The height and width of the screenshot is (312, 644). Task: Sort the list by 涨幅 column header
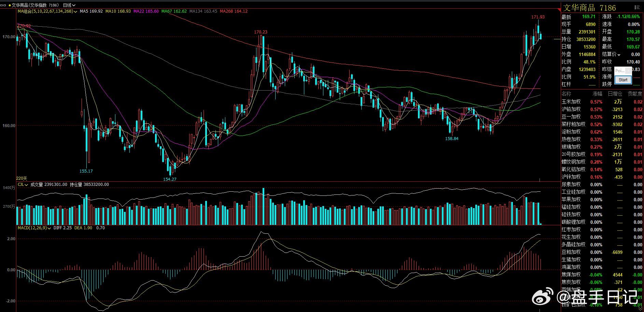click(597, 94)
